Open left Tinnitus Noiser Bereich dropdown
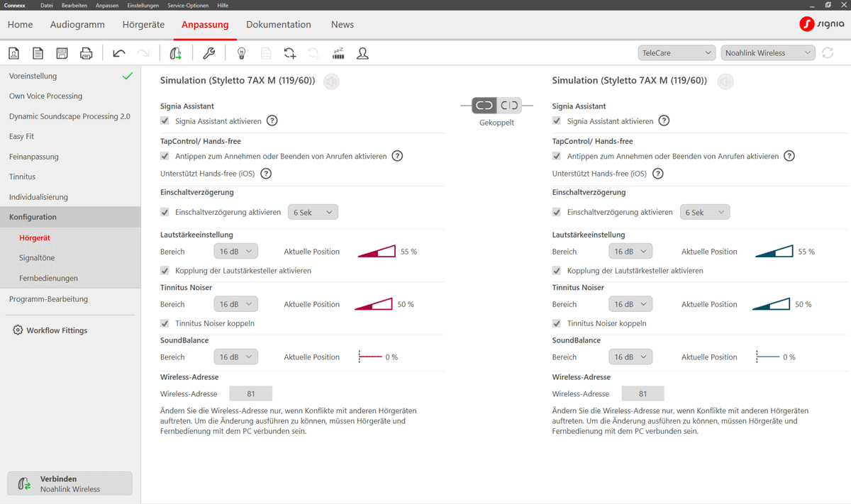The image size is (851, 504). pos(236,304)
